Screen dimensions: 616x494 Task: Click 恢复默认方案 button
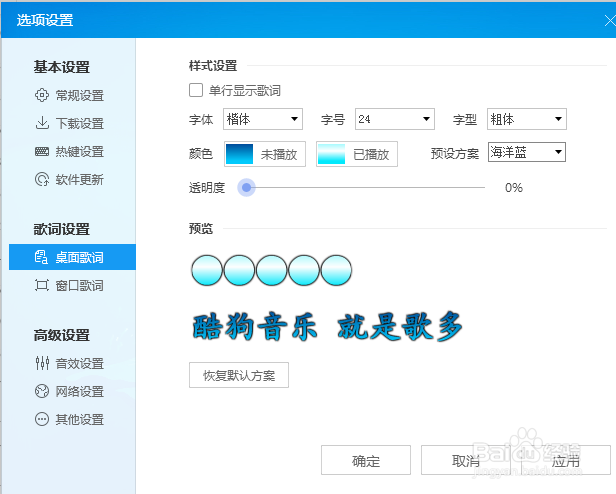[239, 375]
